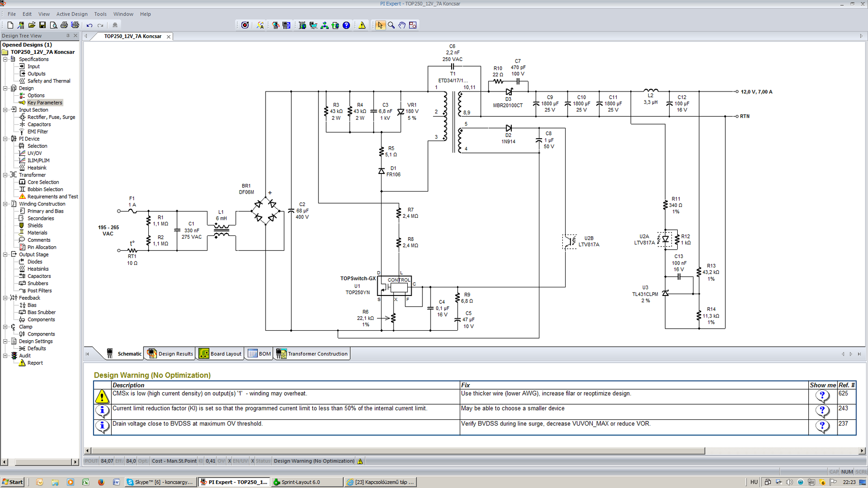
Task: Pin the Design Tree View panel
Action: point(68,36)
